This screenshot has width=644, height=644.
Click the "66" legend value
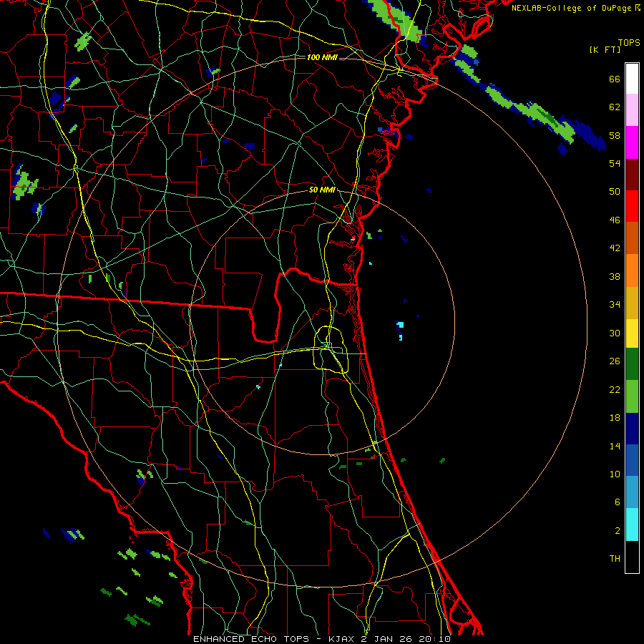[x=615, y=79]
